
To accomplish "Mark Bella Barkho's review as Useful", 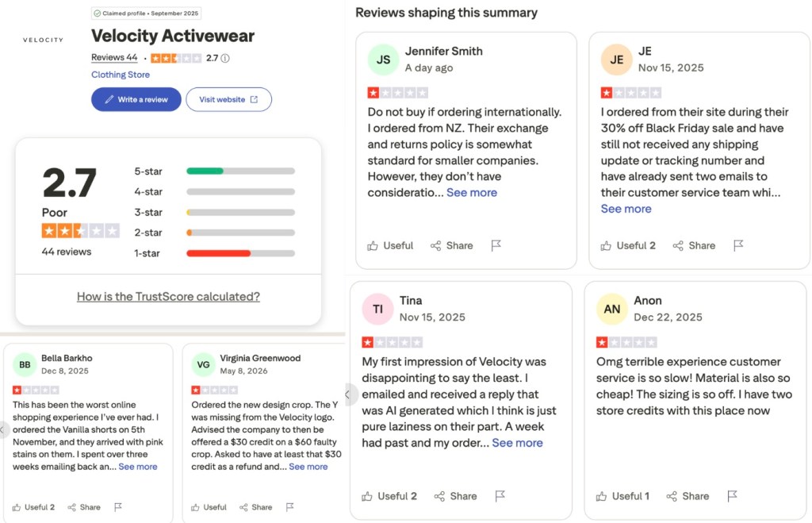I will pos(33,507).
